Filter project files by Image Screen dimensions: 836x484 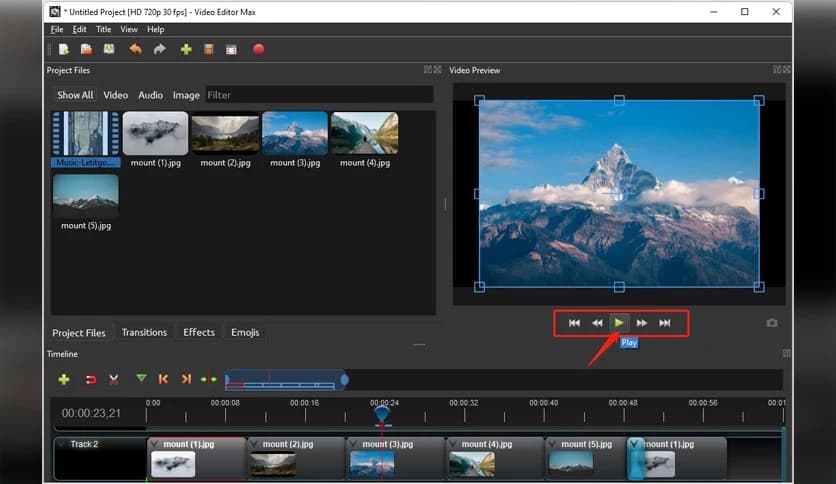(x=186, y=95)
